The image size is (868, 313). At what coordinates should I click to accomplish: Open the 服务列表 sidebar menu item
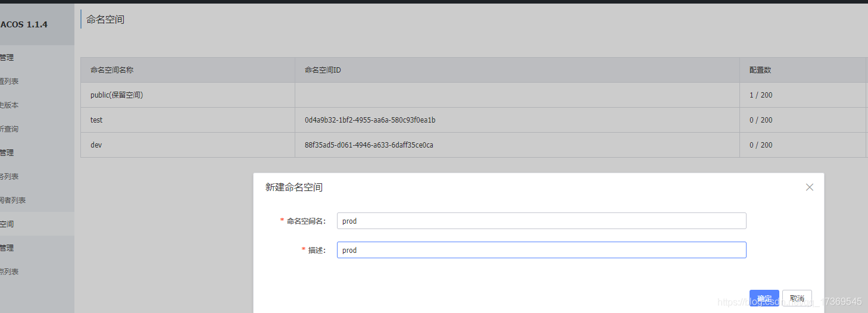(x=37, y=177)
